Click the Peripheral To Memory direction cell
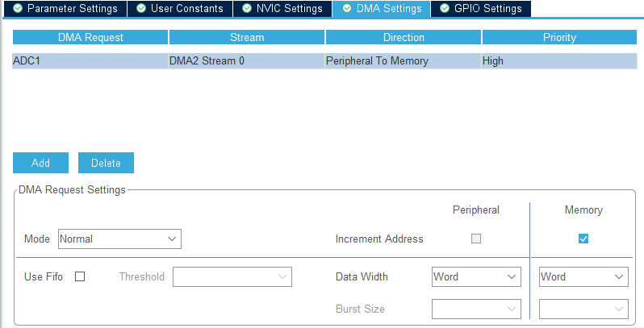Image resolution: width=644 pixels, height=328 pixels. 403,60
